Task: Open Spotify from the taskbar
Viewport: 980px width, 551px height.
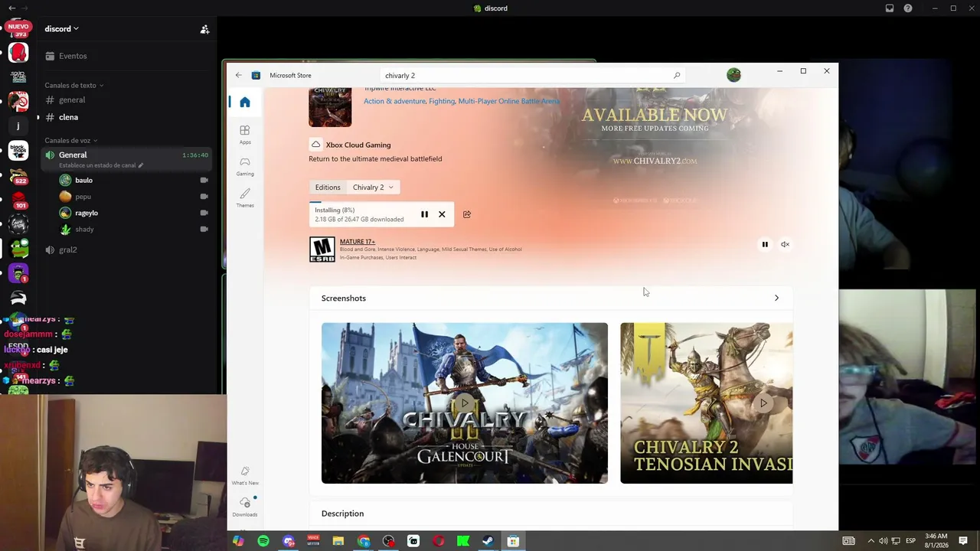Action: [x=263, y=541]
